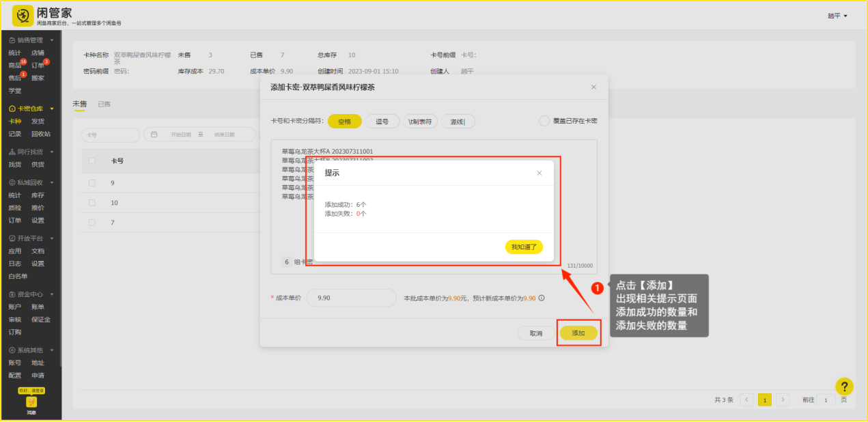The image size is (868, 422).
Task: Close the 提示 popup with X
Action: click(539, 173)
